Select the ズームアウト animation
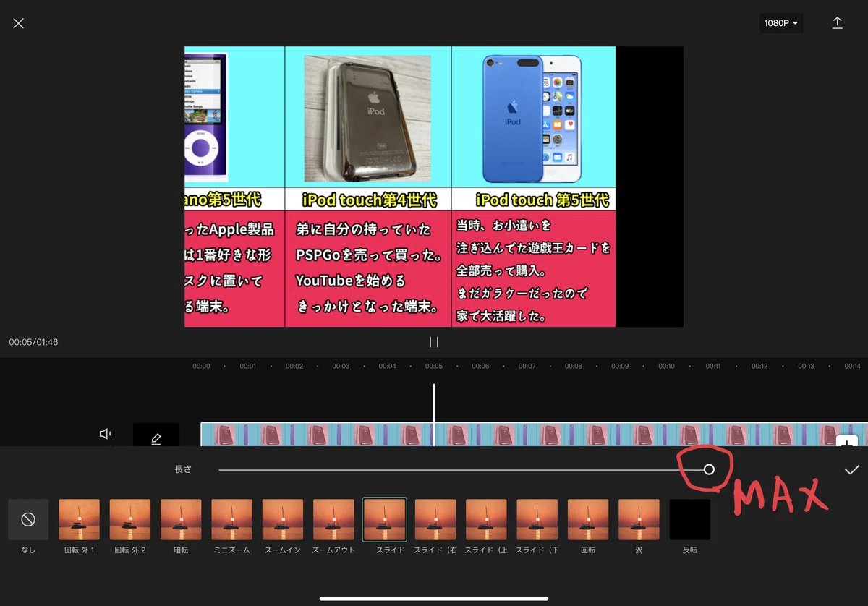The width and height of the screenshot is (868, 606). pyautogui.click(x=333, y=519)
